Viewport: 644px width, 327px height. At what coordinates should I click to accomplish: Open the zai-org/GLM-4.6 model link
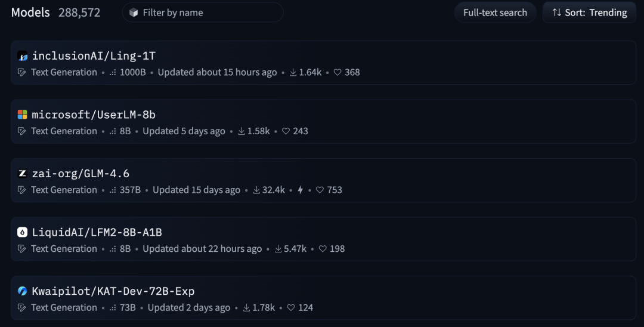80,174
